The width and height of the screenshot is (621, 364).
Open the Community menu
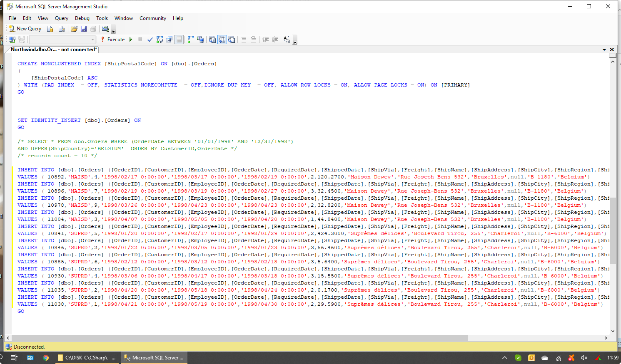tap(153, 18)
